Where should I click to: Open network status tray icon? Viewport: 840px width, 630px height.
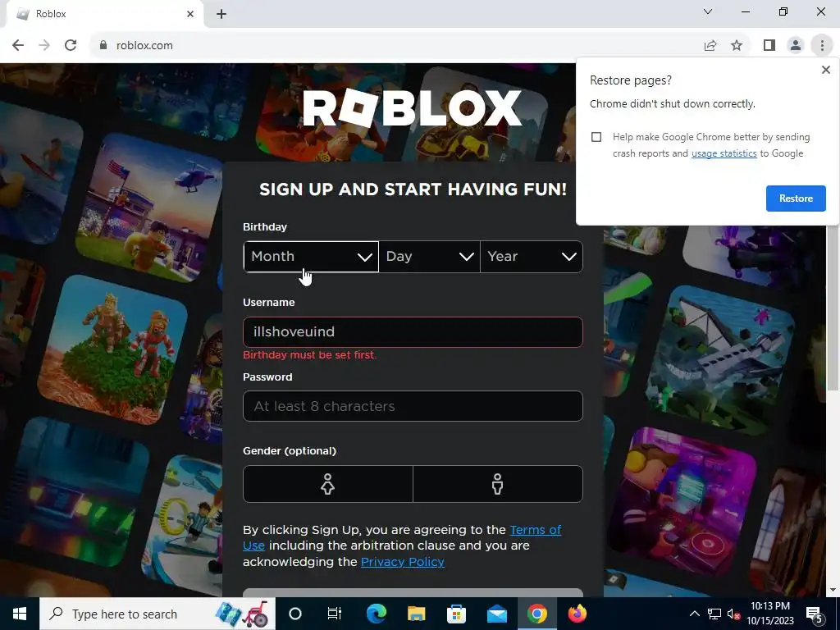[714, 614]
